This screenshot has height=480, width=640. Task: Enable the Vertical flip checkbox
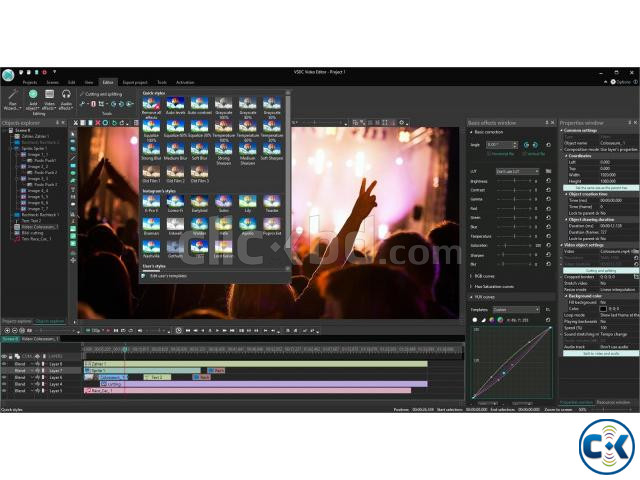pos(525,154)
